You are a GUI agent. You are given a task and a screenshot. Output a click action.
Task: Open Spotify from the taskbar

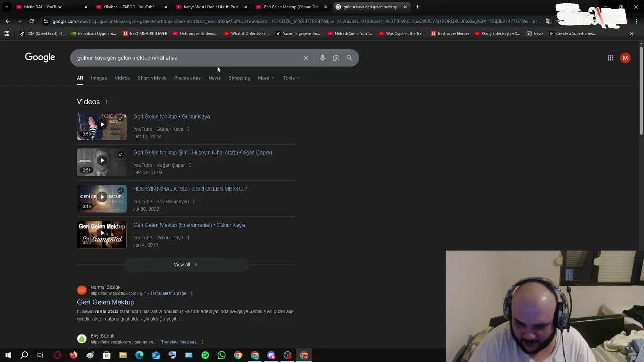[x=205, y=355]
